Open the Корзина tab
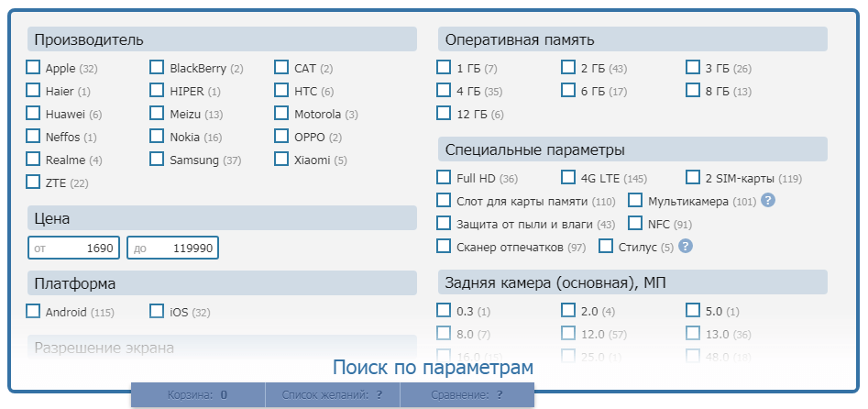The width and height of the screenshot is (868, 409). point(197,395)
